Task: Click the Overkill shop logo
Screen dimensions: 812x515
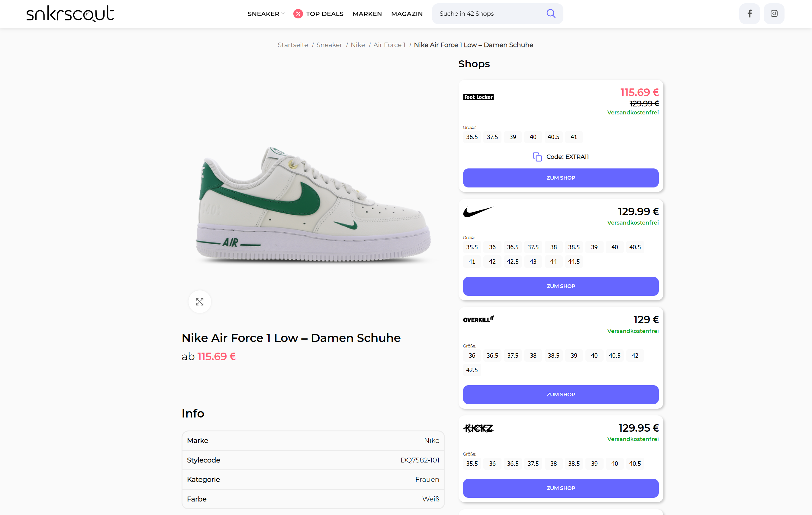Action: pos(478,319)
